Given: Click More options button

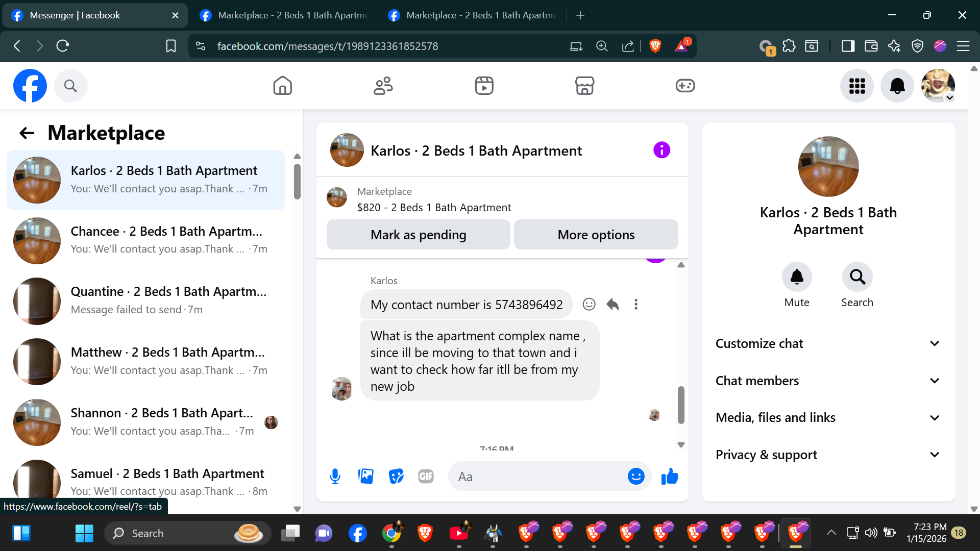Looking at the screenshot, I should point(596,235).
